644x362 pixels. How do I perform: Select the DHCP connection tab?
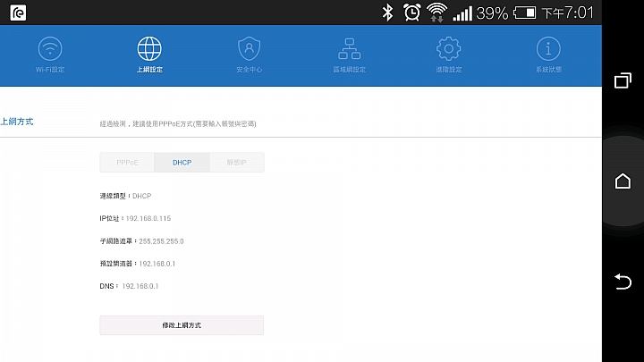pos(182,163)
